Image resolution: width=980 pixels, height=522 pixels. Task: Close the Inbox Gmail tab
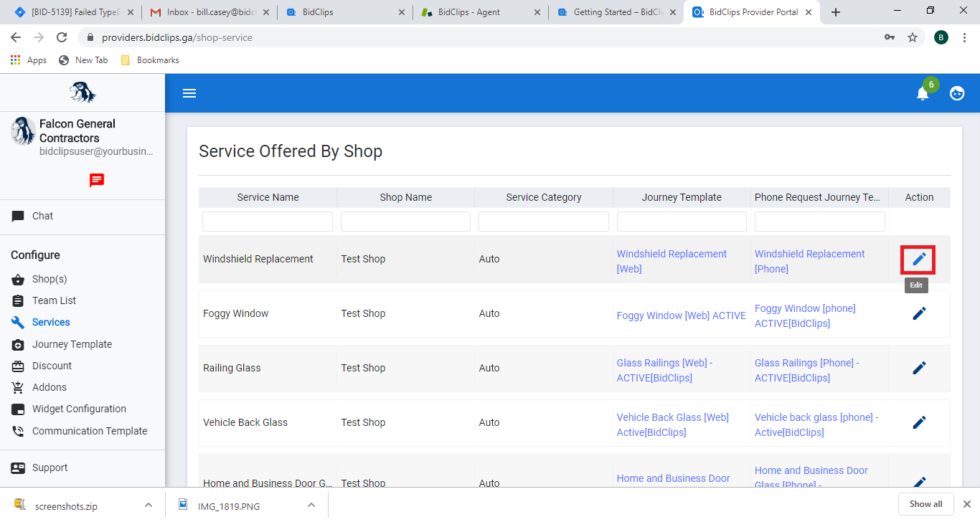pos(266,12)
